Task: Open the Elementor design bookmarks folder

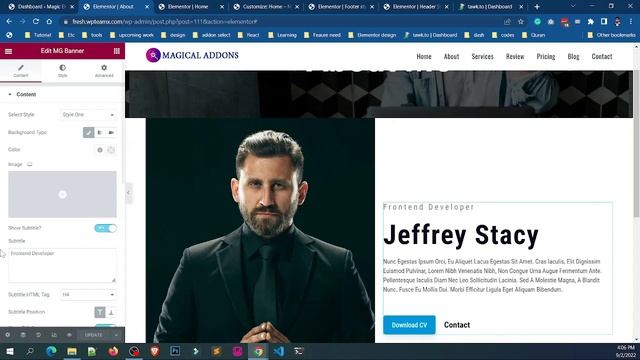Action: [372, 35]
